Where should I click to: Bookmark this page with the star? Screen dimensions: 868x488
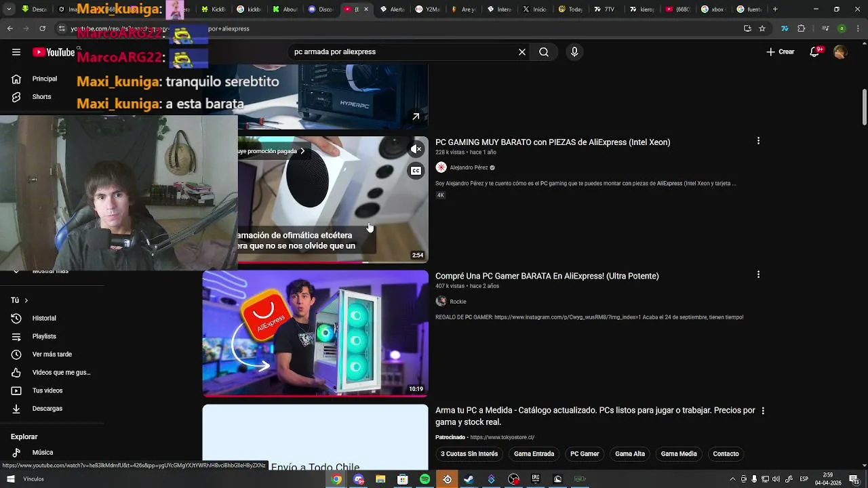(x=762, y=28)
